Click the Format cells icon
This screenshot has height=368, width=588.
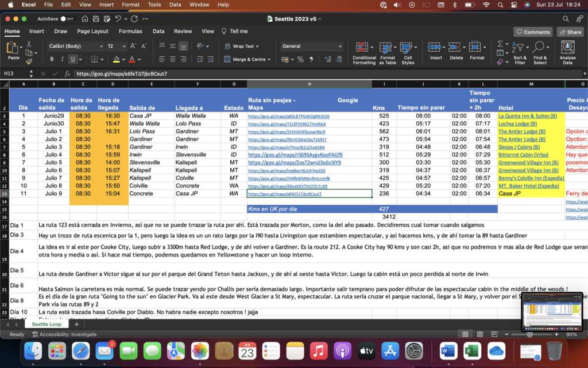click(x=475, y=47)
